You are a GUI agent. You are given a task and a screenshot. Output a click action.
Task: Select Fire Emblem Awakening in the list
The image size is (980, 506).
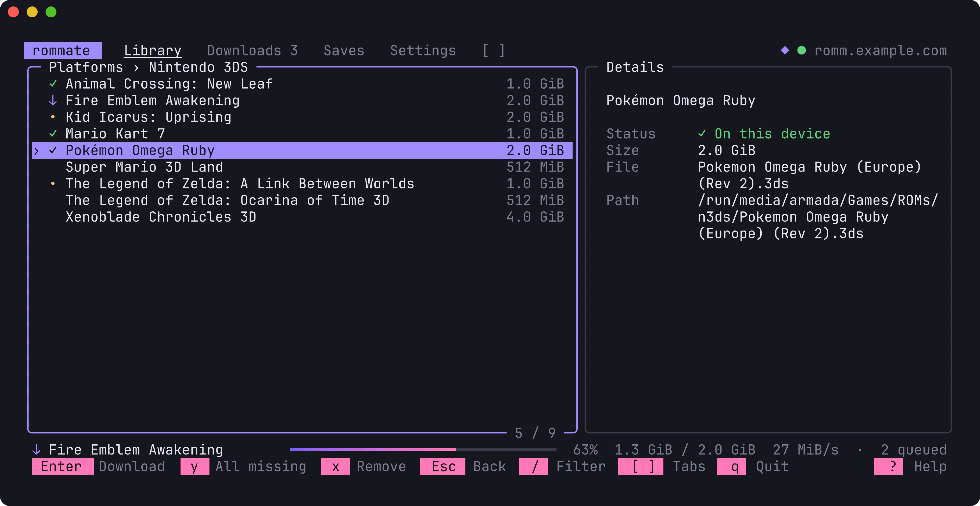point(302,101)
